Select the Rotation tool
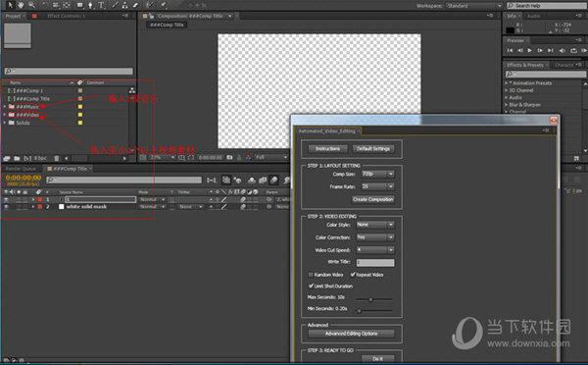This screenshot has width=588, height=365. click(45, 5)
